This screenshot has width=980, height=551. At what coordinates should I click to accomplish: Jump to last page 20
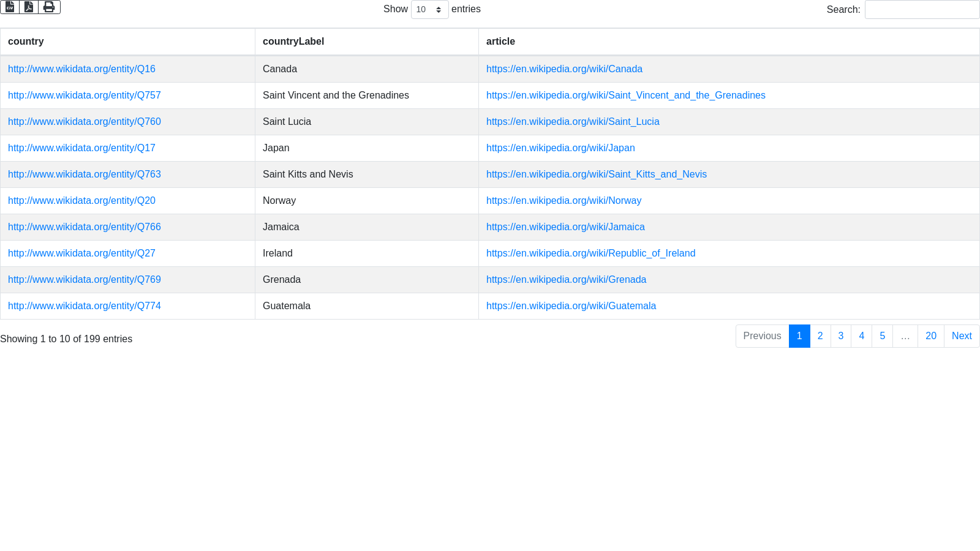point(930,336)
